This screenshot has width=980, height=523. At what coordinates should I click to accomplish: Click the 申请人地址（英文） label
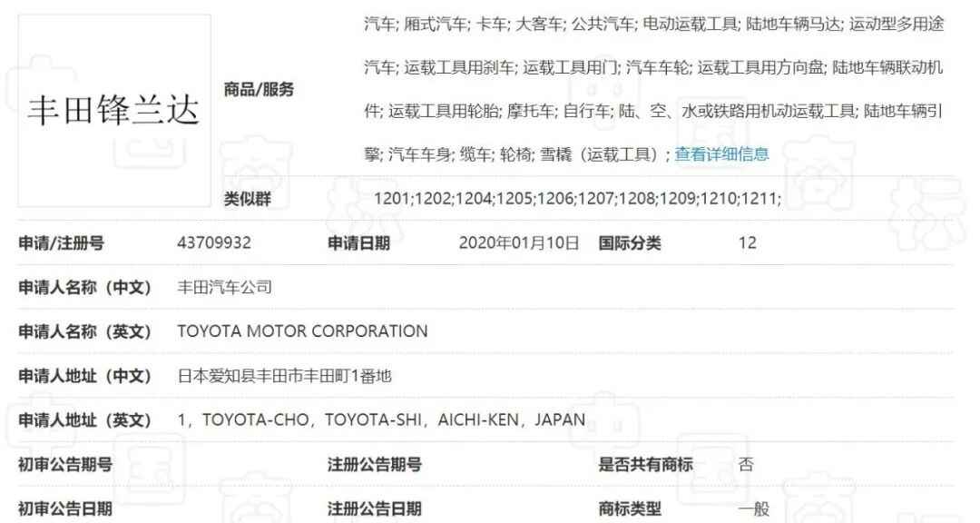[85, 419]
